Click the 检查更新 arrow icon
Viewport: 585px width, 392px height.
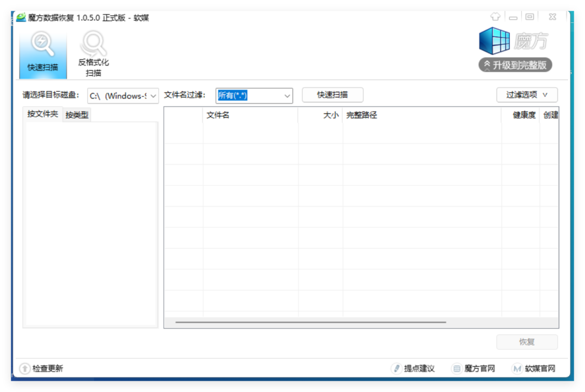(x=24, y=369)
